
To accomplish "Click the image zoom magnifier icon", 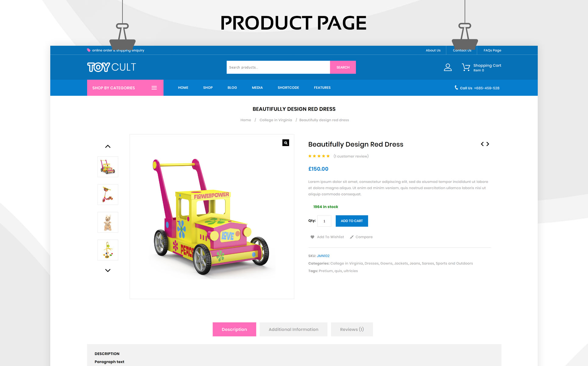I will point(285,143).
